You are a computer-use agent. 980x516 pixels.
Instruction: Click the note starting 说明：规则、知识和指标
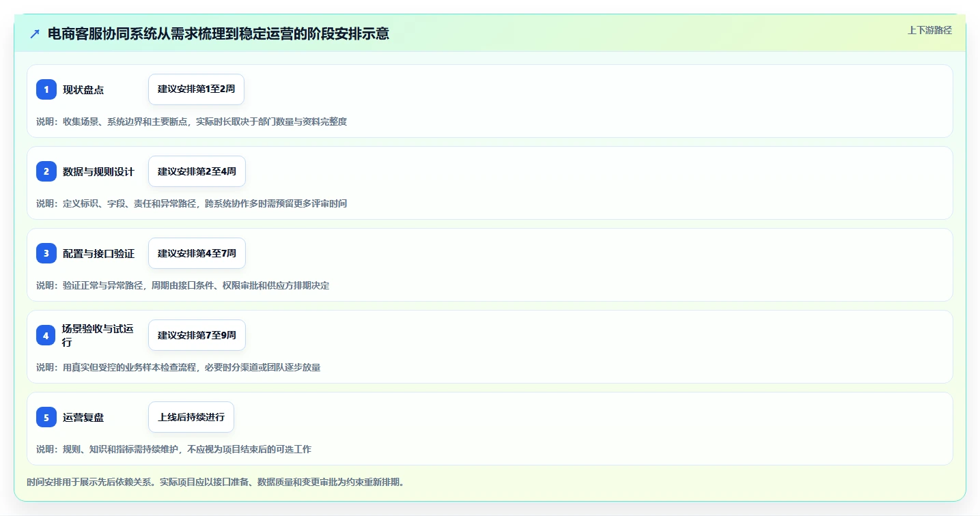point(173,449)
